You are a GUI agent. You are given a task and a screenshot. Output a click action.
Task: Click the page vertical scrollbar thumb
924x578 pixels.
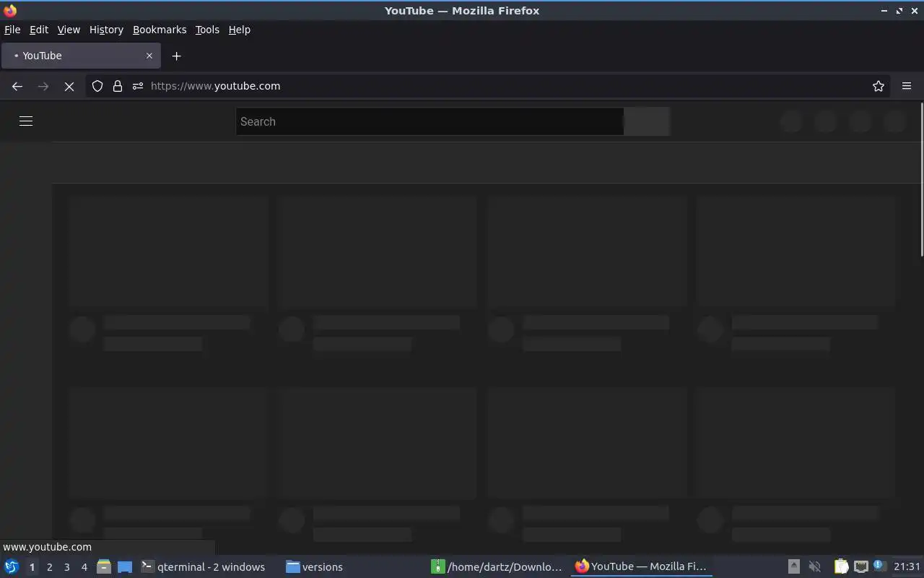click(x=921, y=181)
